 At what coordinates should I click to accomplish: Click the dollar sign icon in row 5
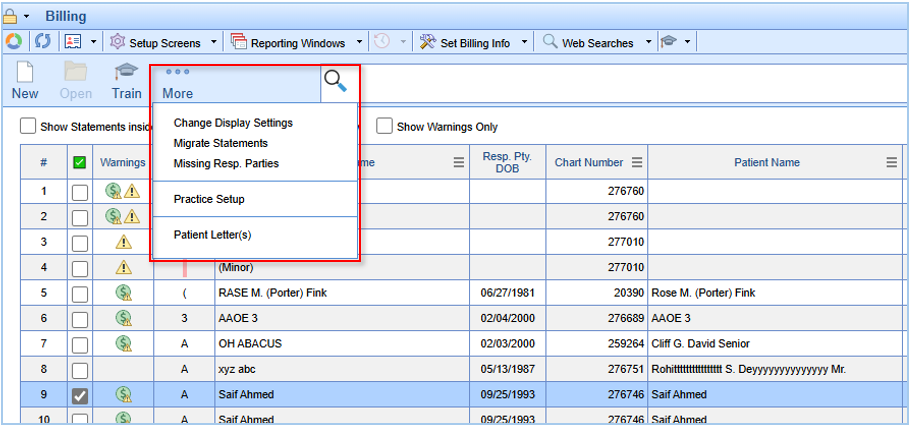pyautogui.click(x=123, y=293)
